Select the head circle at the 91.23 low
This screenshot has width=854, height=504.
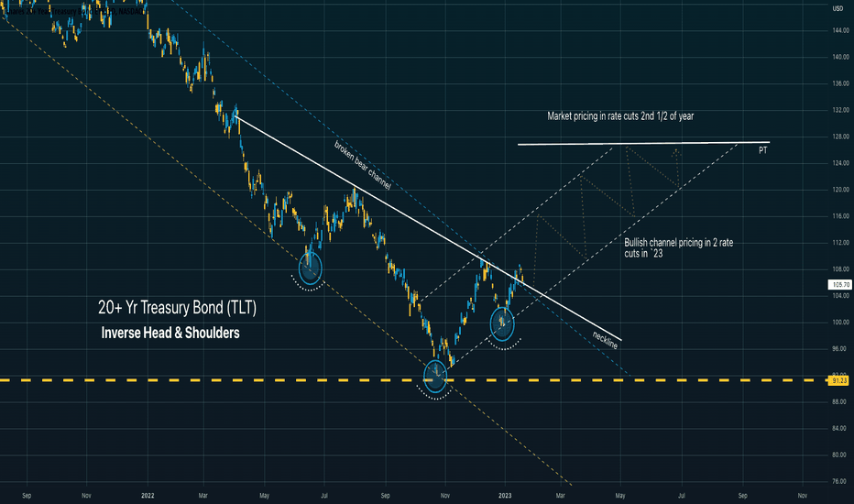435,377
